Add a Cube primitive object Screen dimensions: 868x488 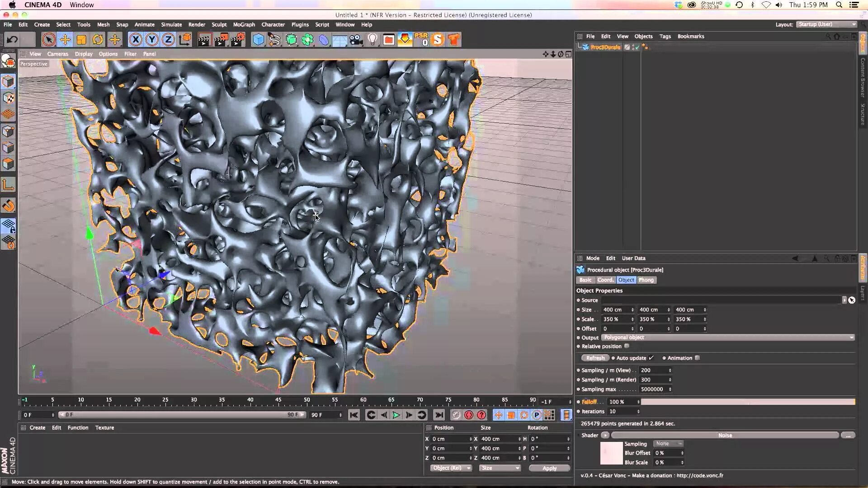[x=258, y=40]
